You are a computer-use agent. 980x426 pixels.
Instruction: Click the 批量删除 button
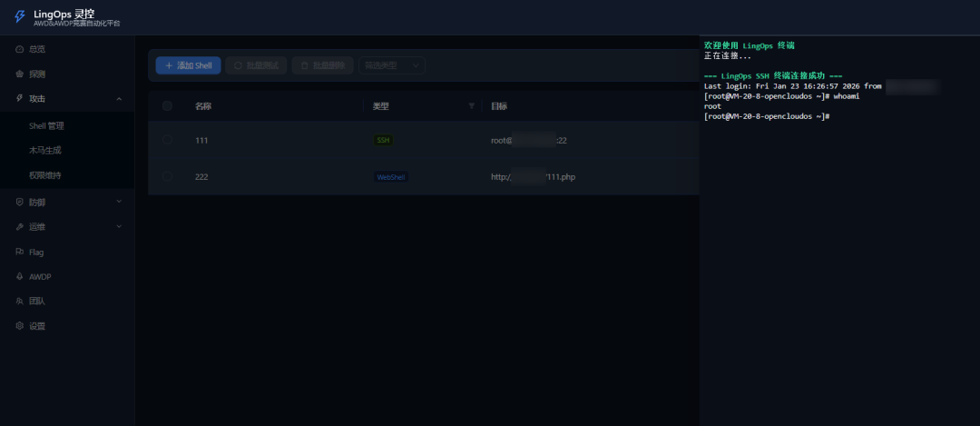point(322,65)
